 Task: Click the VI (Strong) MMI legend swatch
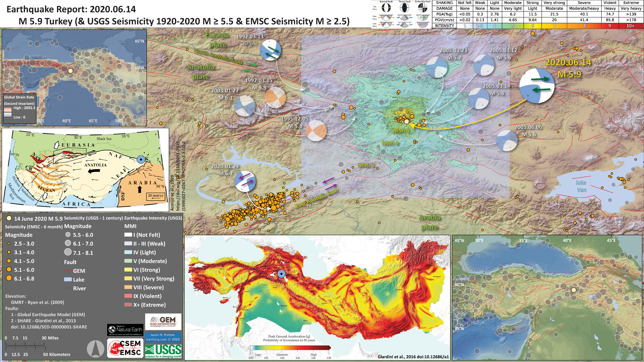[x=128, y=270]
